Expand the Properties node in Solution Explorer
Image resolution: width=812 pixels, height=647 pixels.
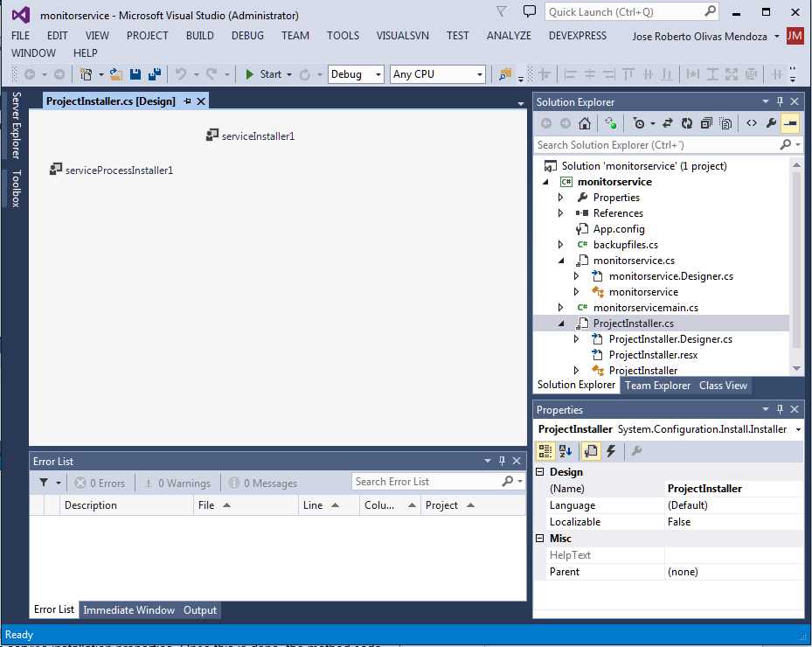(560, 198)
